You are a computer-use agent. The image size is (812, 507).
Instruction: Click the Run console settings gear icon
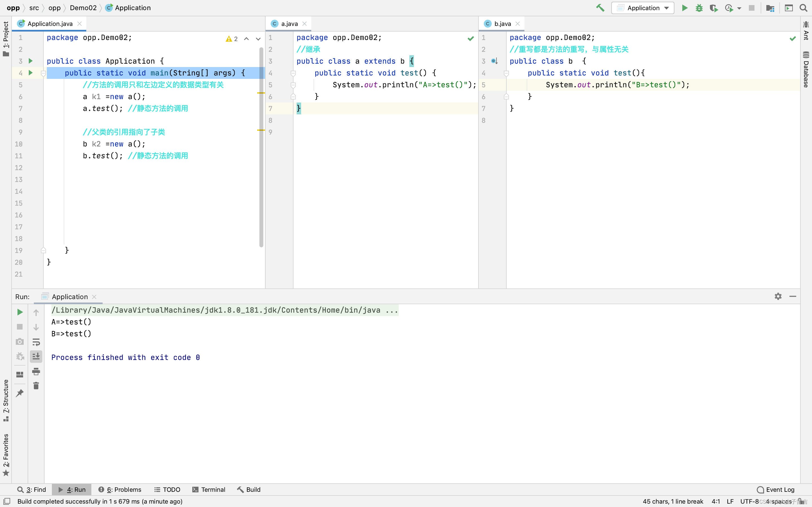[778, 296]
